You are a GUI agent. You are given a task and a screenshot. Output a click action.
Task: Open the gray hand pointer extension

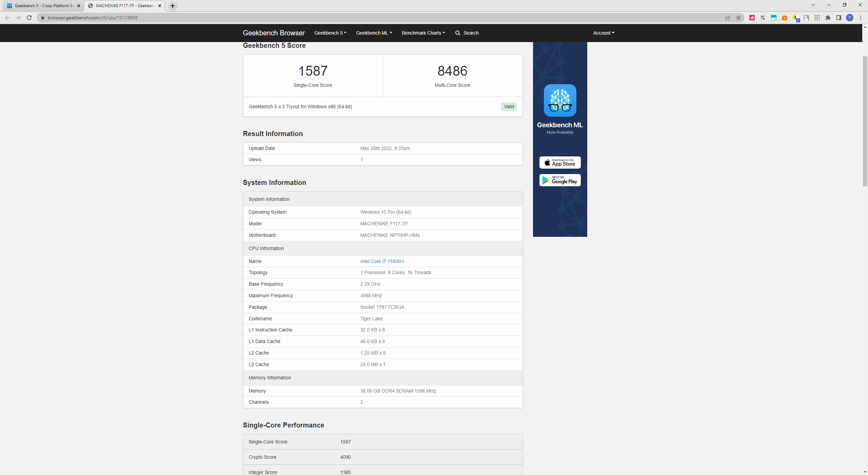(x=806, y=18)
